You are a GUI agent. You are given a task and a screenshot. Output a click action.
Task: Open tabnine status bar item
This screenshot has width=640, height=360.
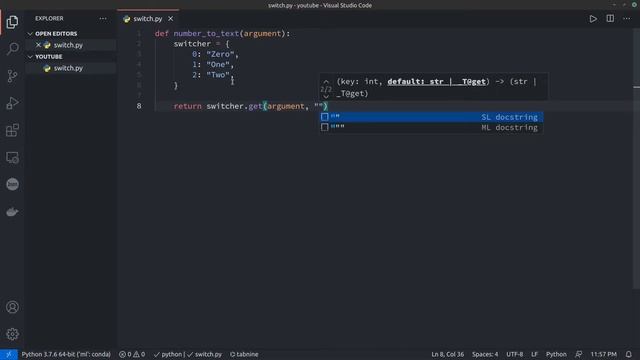[x=244, y=354]
